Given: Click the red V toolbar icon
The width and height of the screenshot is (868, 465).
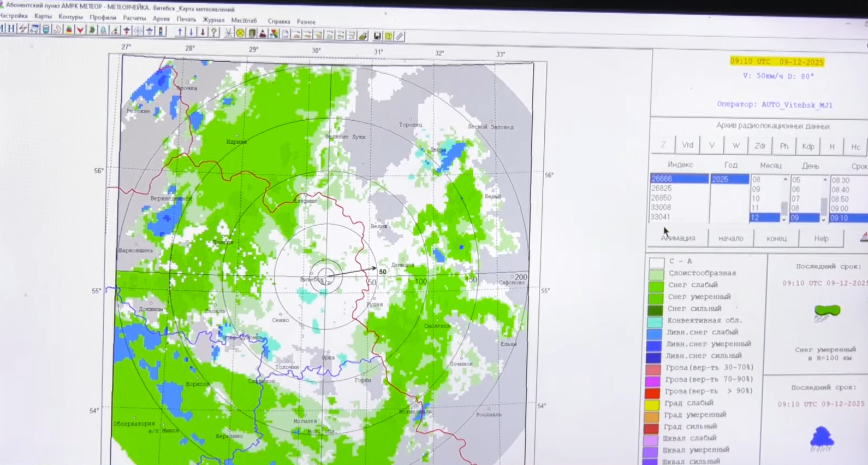Looking at the screenshot, I should [x=80, y=30].
